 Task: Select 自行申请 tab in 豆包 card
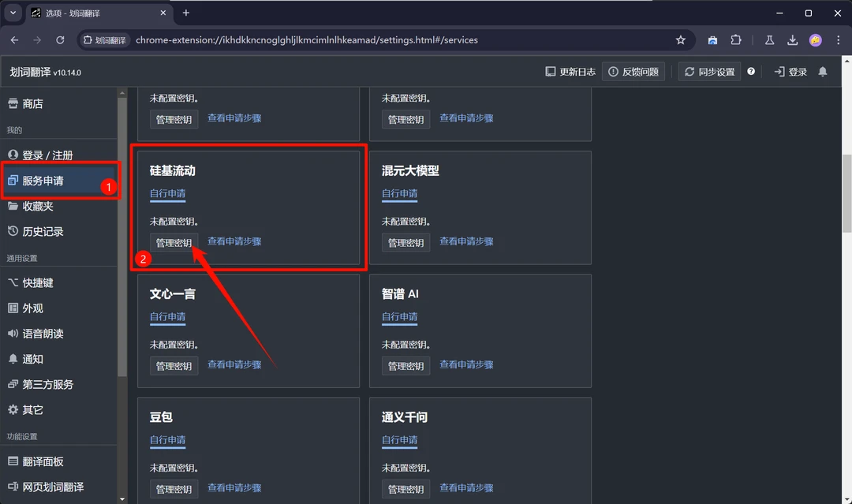click(x=168, y=440)
